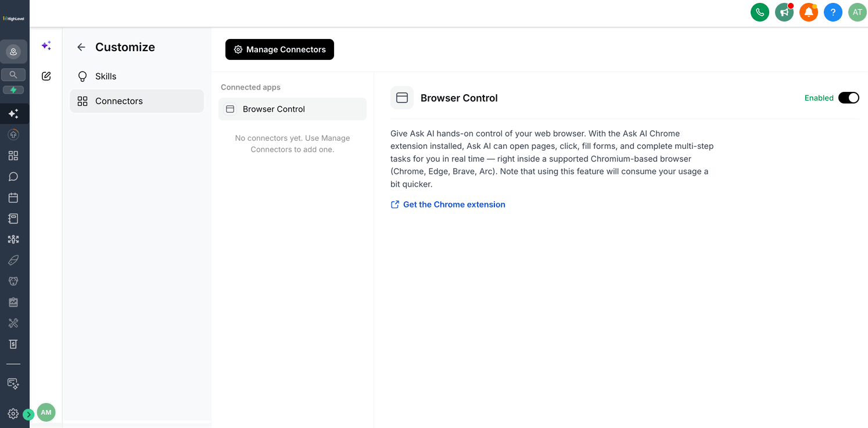Image resolution: width=868 pixels, height=428 pixels.
Task: Open the Get the Chrome extension link
Action: 448,204
